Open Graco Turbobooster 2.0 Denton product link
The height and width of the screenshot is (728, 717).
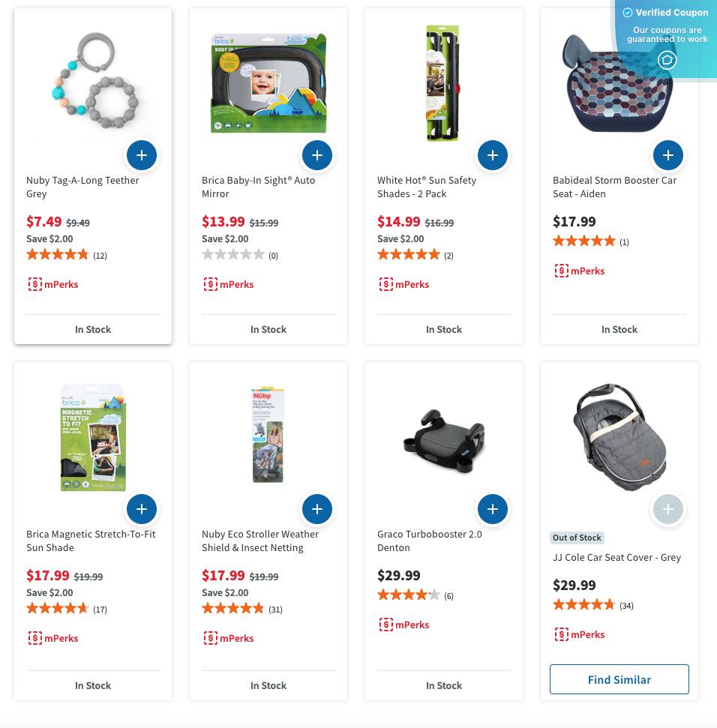click(429, 541)
